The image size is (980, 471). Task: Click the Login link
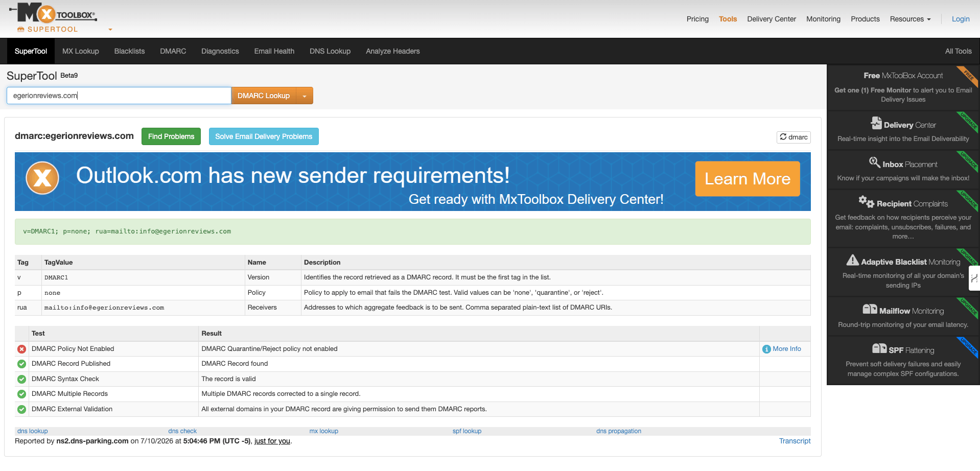pyautogui.click(x=961, y=19)
